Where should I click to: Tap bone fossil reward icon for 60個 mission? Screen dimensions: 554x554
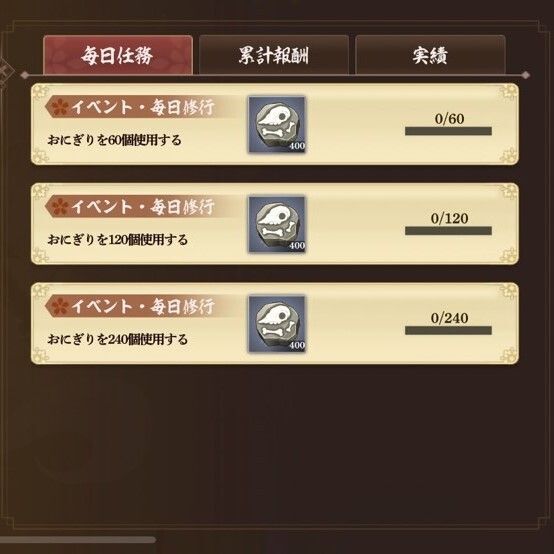277,125
